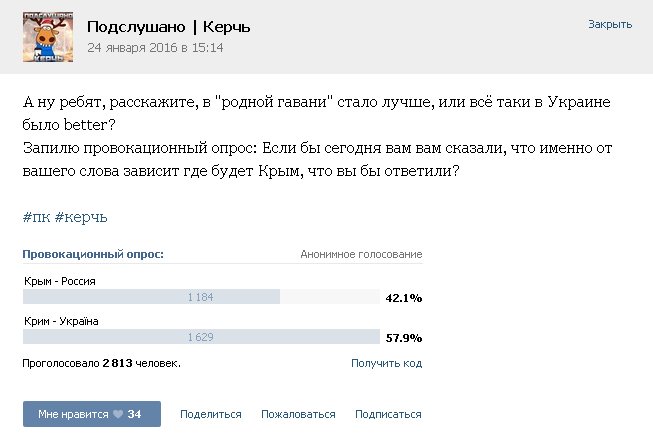
Task: Click the heart icon in like button
Action: pyautogui.click(x=118, y=414)
